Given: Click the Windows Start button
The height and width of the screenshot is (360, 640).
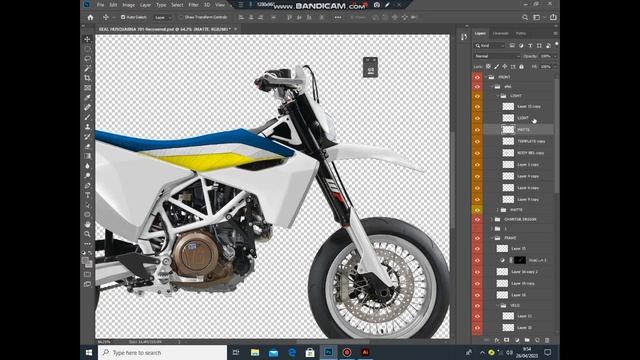Looking at the screenshot, I should point(89,352).
